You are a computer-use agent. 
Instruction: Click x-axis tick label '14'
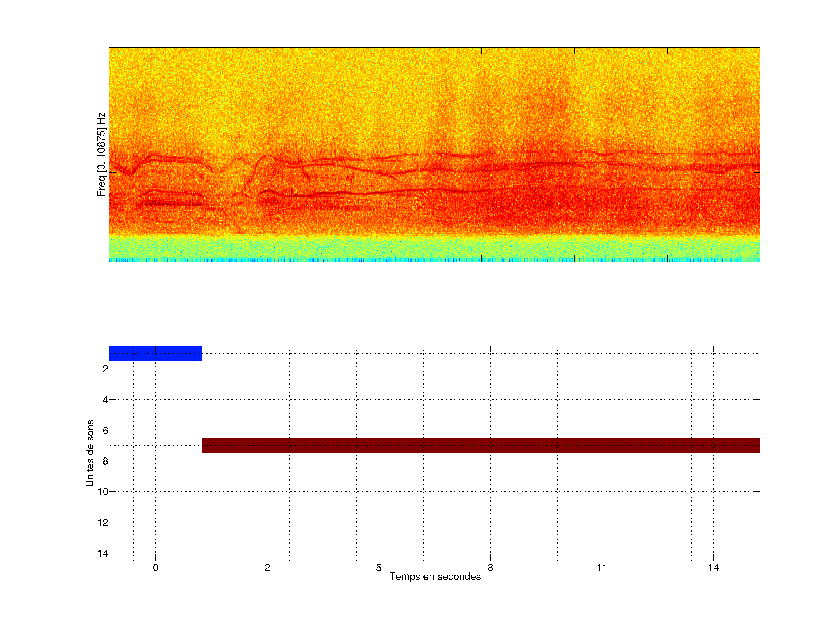(x=713, y=568)
